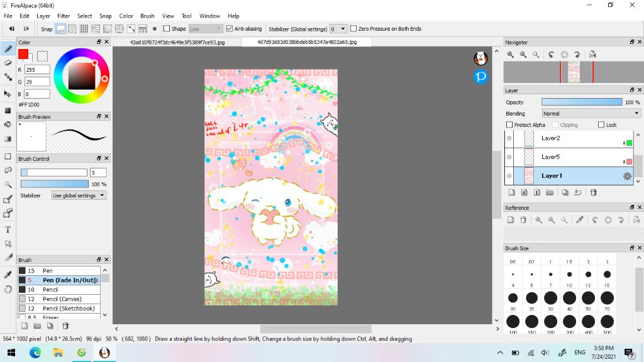Toggle visibility of Layer5
Image resolution: width=644 pixels, height=362 pixels.
(x=509, y=157)
